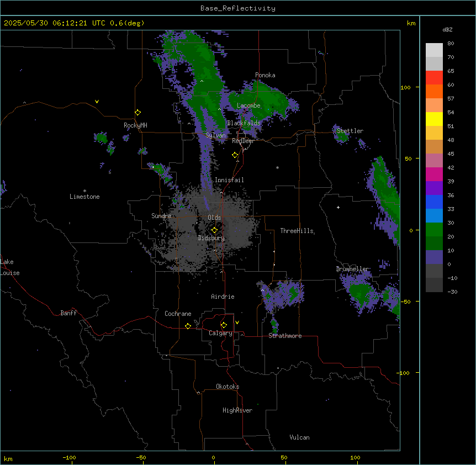Click the Vulcan label
Viewport: 476px width, 465px height.
[299, 437]
